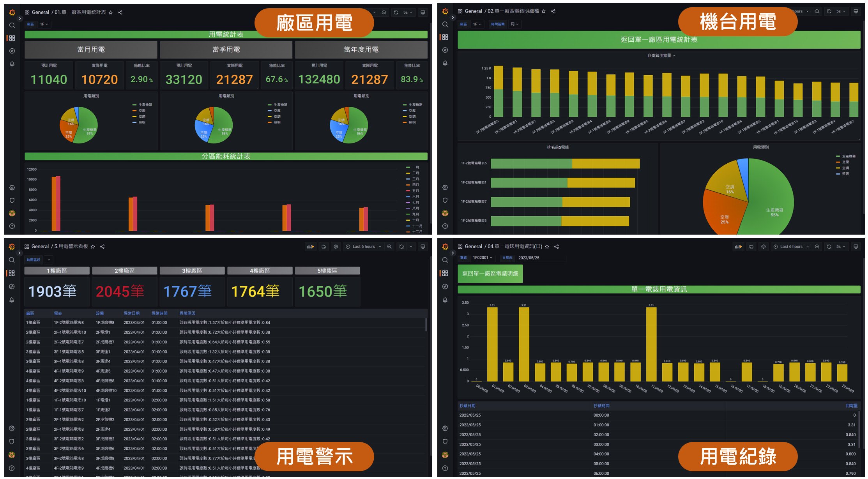868x479 pixels.
Task: Open 5s refresh interval in 04.單一電錶用電資訊(日)
Action: 841,247
